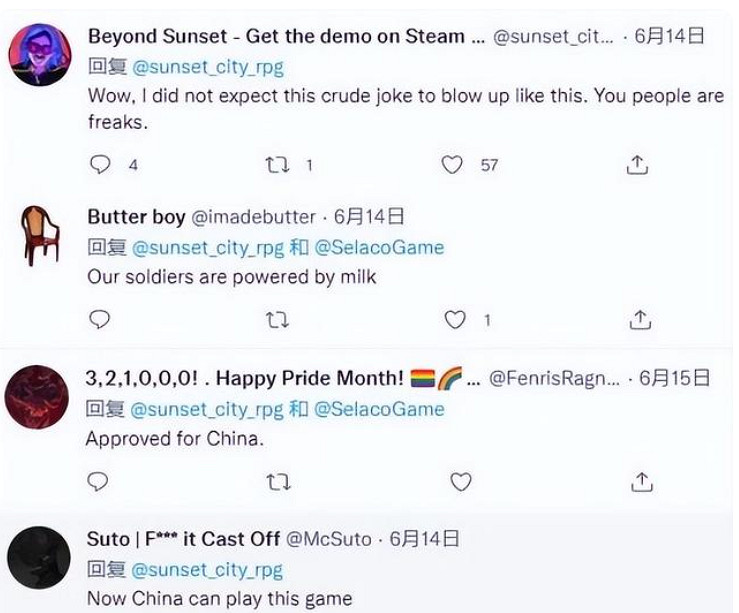Open the @McSuto handle link
Screen dimensions: 739x613
point(329,539)
